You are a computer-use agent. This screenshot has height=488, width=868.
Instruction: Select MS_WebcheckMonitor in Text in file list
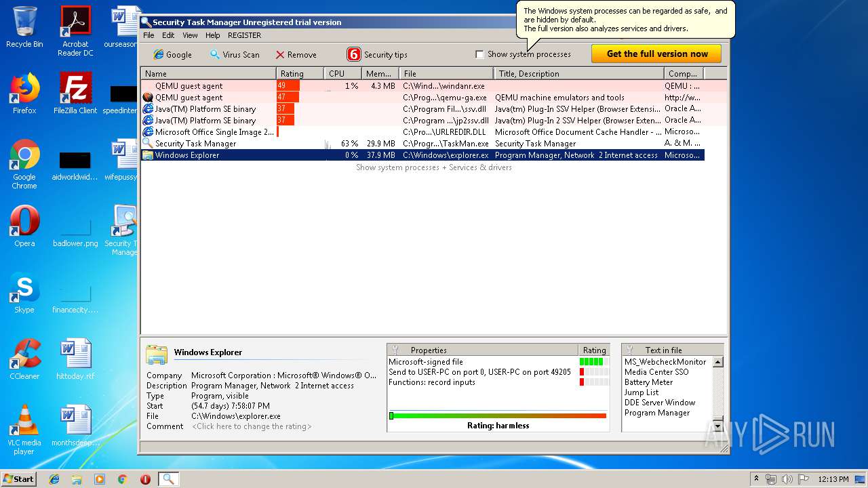[x=665, y=362]
